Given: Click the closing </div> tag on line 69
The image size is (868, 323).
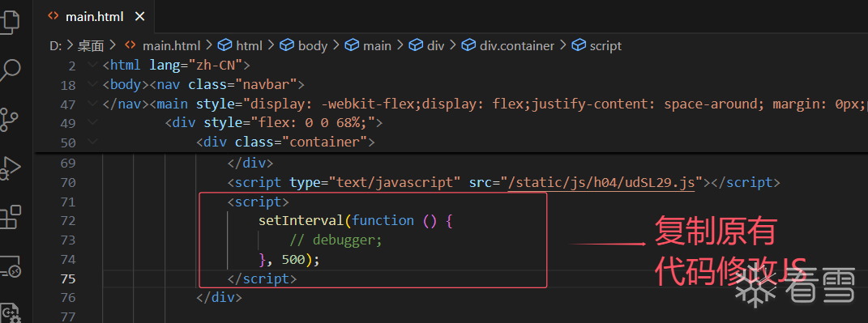Looking at the screenshot, I should [250, 164].
